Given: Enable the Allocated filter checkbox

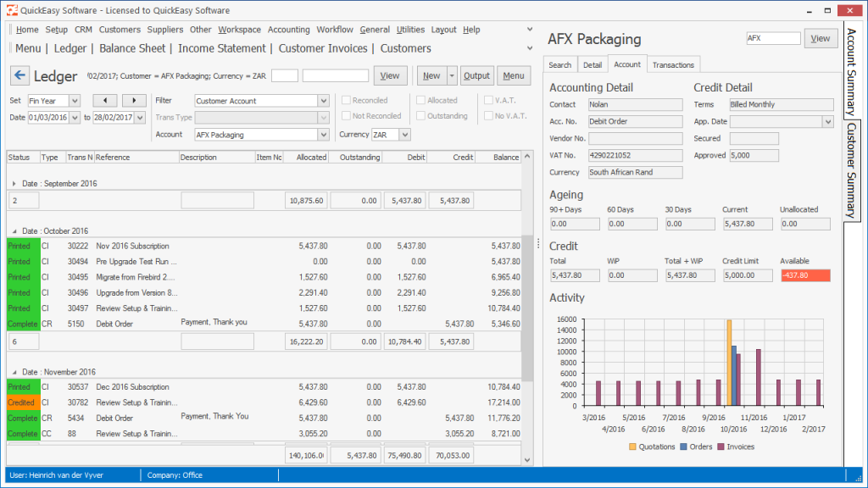Looking at the screenshot, I should click(x=420, y=100).
